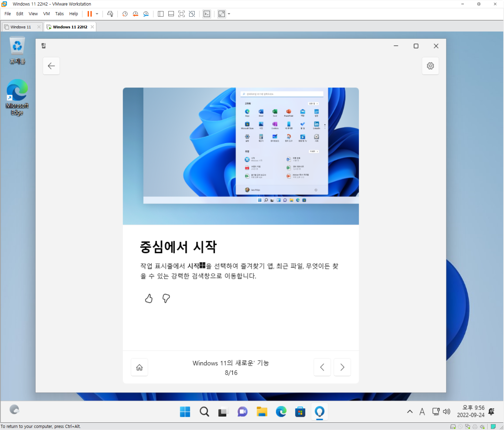Open the VMware Edit menu
This screenshot has width=504, height=430.
tap(20, 14)
